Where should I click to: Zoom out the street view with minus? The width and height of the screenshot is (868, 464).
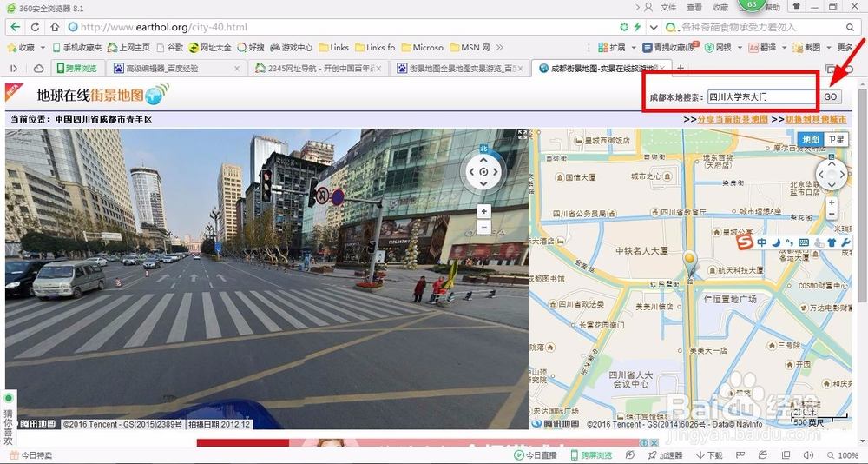tap(483, 226)
